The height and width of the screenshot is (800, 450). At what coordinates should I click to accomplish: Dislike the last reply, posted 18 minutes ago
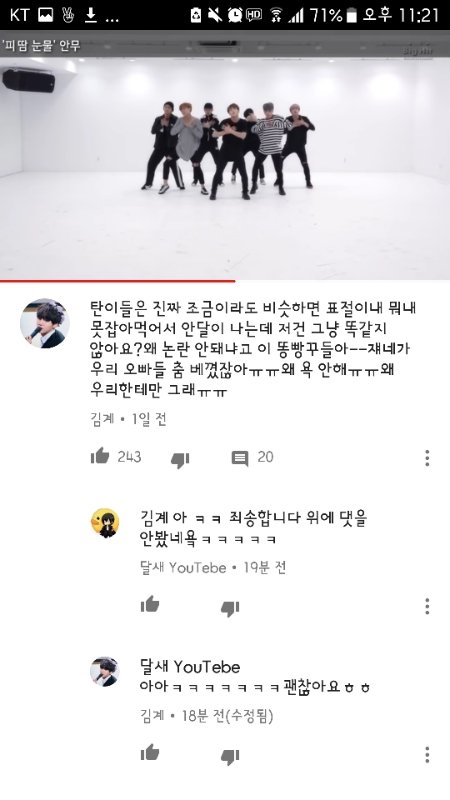tap(230, 757)
